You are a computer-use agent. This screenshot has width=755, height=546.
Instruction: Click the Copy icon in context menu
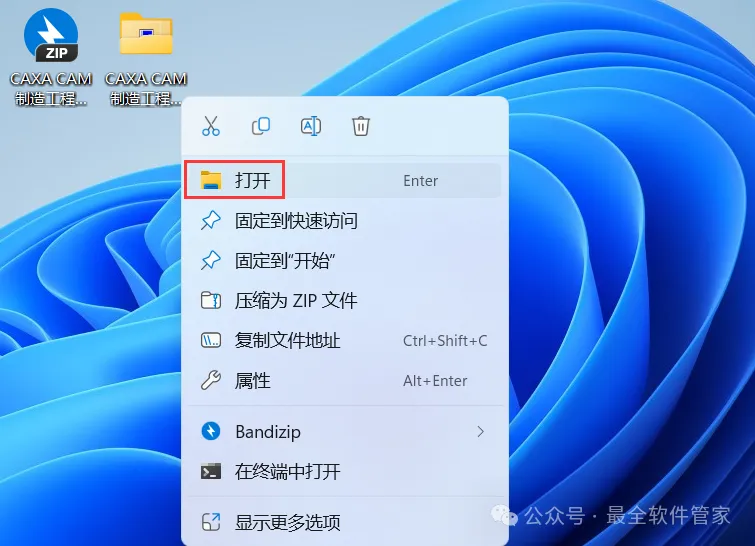[261, 126]
